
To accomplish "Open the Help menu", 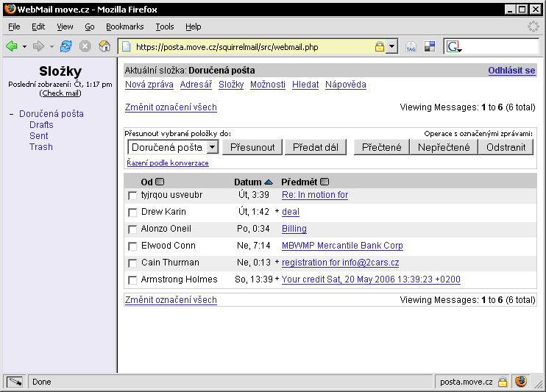I will coord(194,26).
